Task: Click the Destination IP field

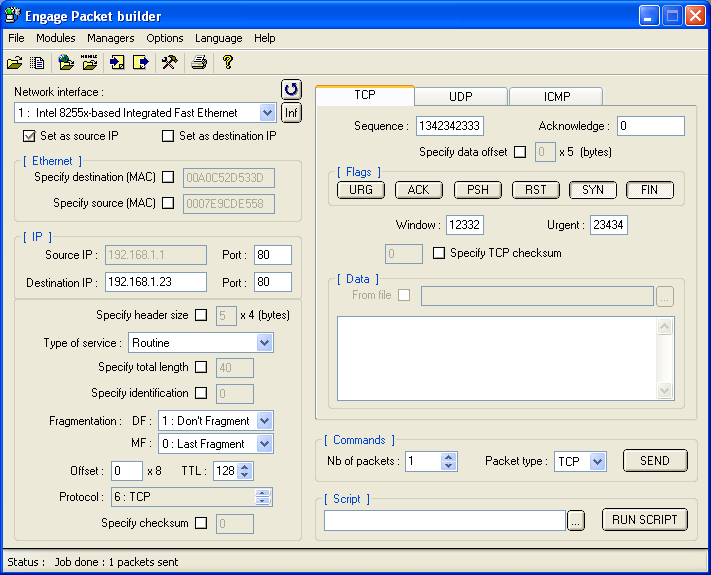Action: (x=156, y=282)
